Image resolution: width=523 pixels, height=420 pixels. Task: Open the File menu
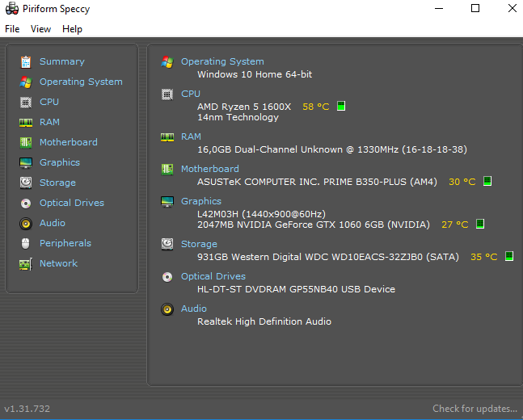tap(12, 29)
